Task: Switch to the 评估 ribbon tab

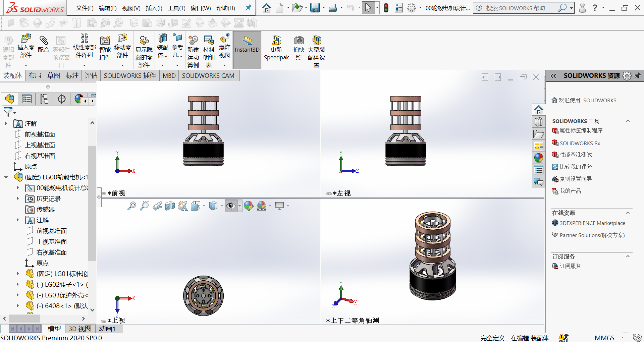Action: click(x=91, y=76)
